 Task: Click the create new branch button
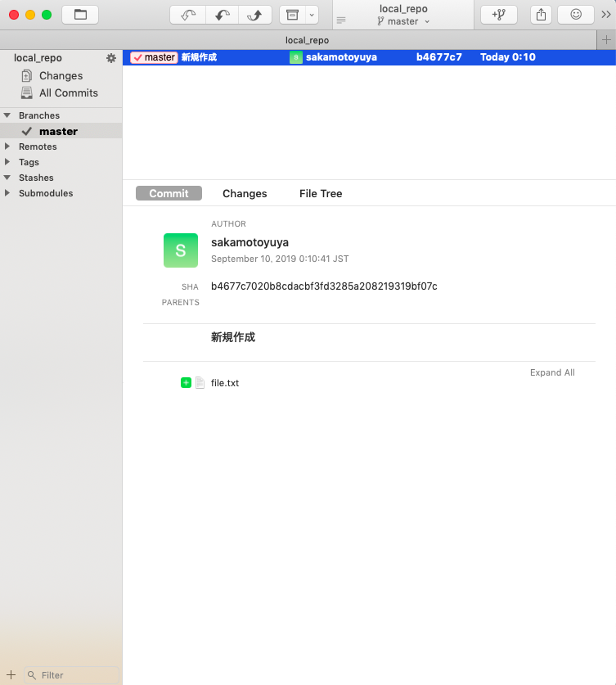(498, 15)
